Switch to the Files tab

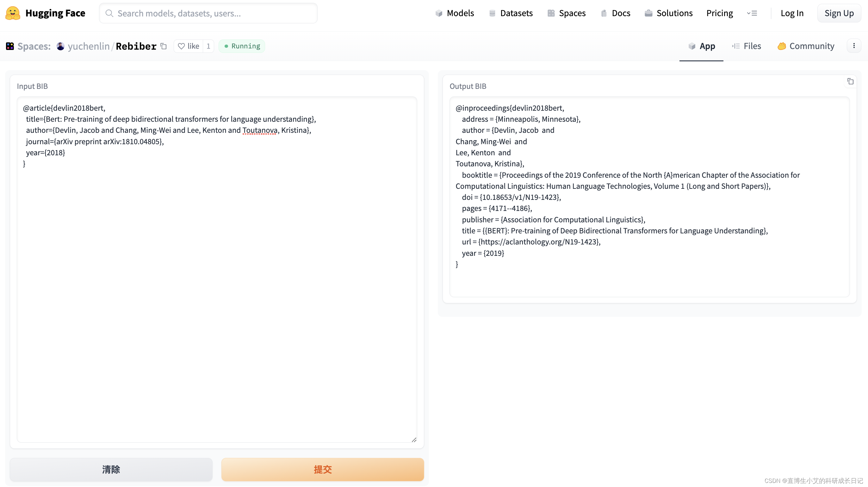pos(746,46)
